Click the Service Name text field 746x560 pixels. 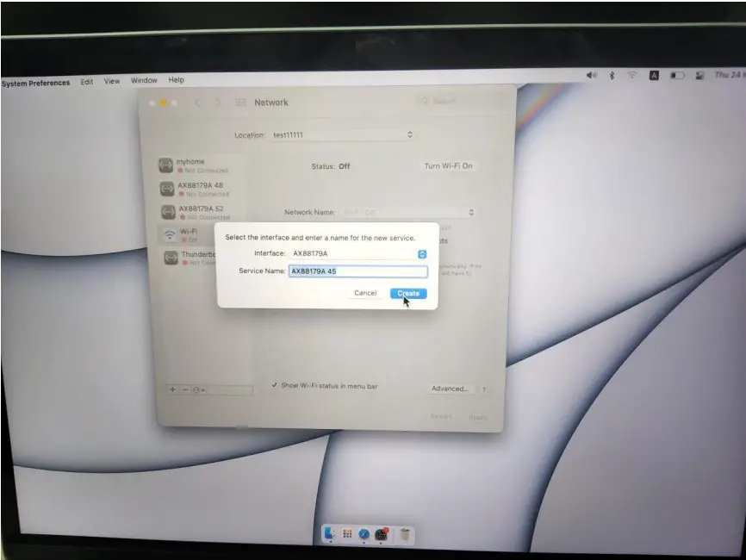click(357, 271)
